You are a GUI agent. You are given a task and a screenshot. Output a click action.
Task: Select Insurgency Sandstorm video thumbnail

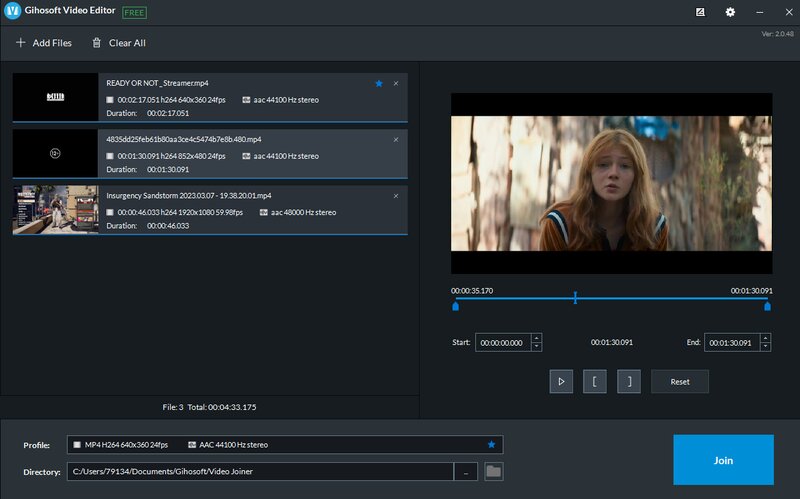point(56,209)
